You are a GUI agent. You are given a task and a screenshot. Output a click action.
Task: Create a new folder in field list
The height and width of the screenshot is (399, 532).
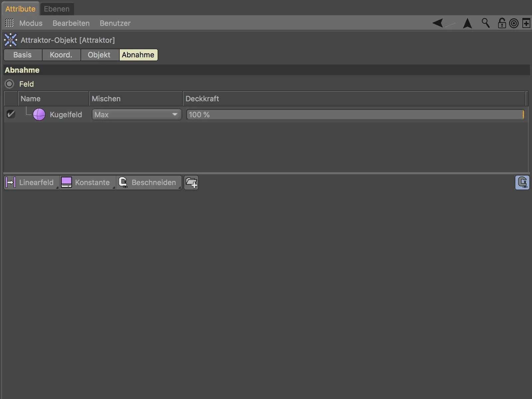pos(191,183)
